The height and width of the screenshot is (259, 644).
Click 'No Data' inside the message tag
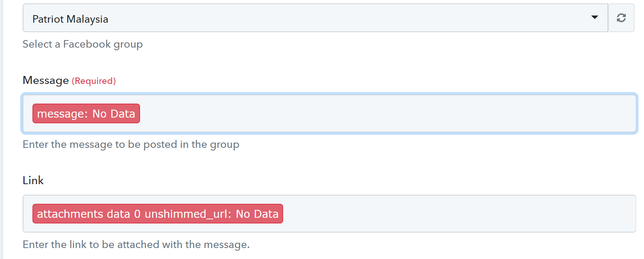(x=114, y=114)
